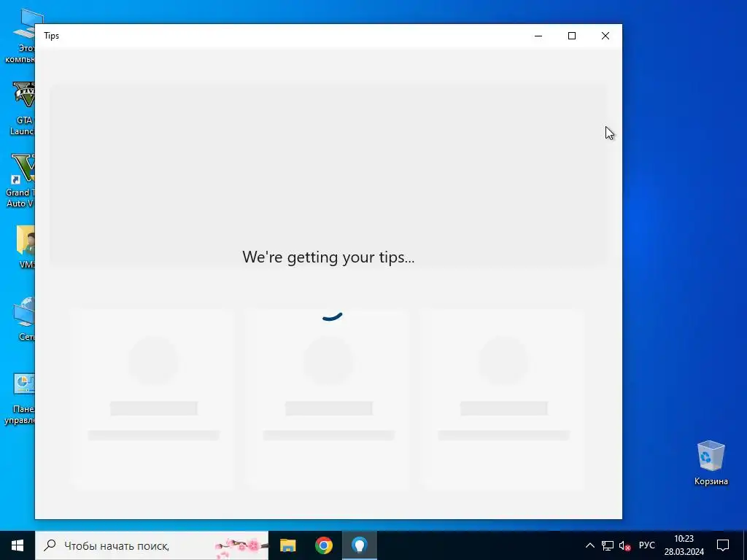Click the muted volume tray icon
The width and height of the screenshot is (747, 560).
coord(624,545)
